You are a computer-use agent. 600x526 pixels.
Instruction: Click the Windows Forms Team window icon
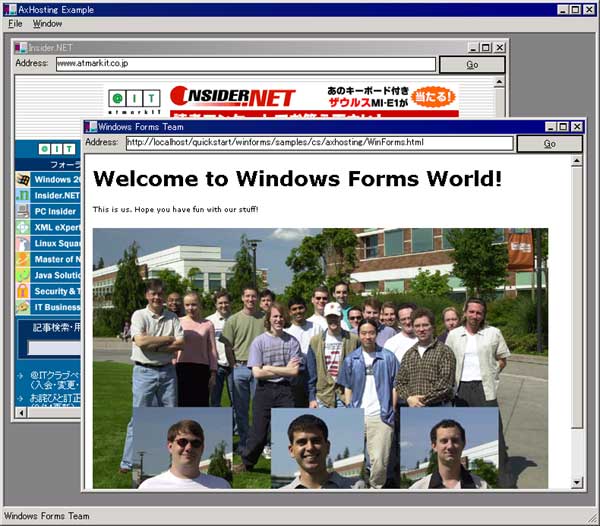coord(91,127)
